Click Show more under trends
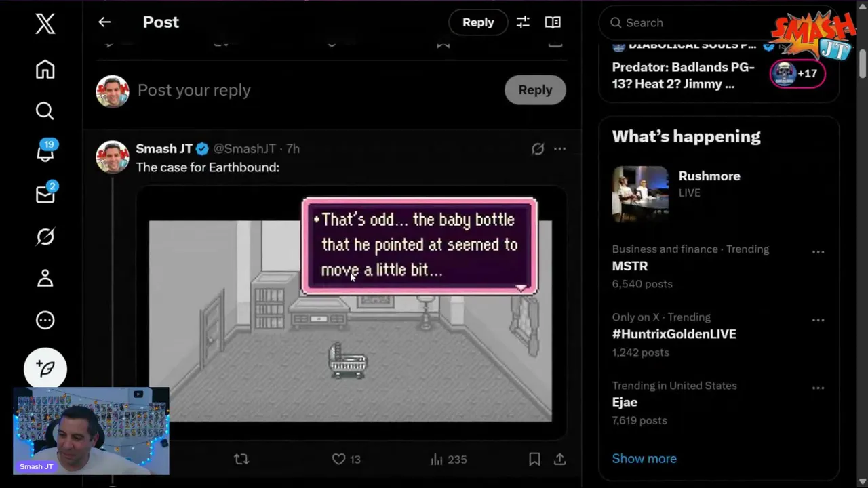868x488 pixels. (x=644, y=458)
